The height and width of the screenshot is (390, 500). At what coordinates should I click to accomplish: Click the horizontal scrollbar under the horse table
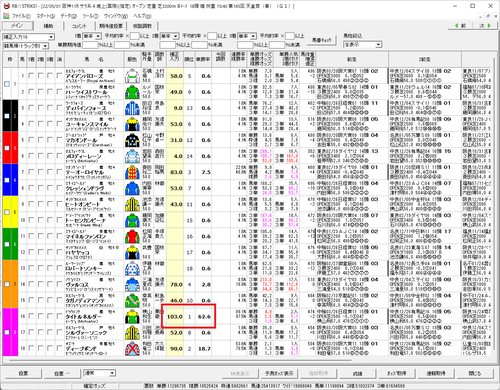[180, 360]
